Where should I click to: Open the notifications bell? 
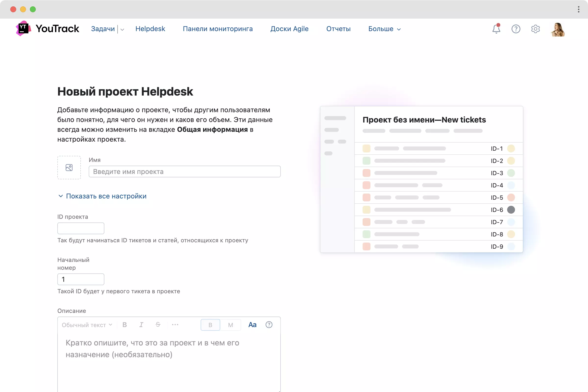pyautogui.click(x=496, y=29)
